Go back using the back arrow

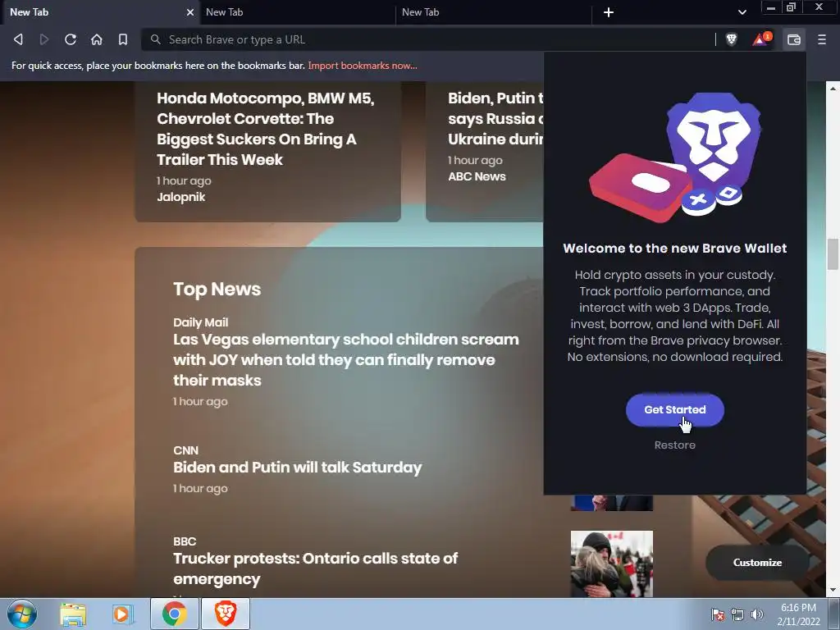pyautogui.click(x=18, y=39)
